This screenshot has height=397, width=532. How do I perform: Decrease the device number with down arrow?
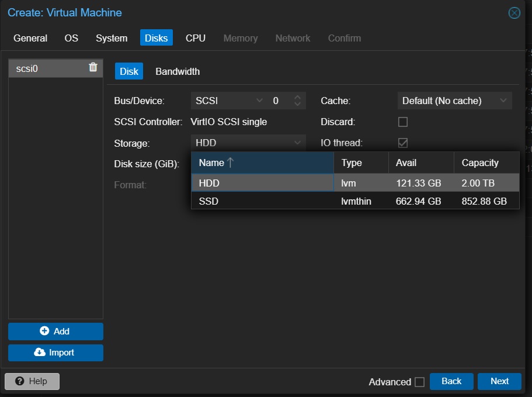298,104
